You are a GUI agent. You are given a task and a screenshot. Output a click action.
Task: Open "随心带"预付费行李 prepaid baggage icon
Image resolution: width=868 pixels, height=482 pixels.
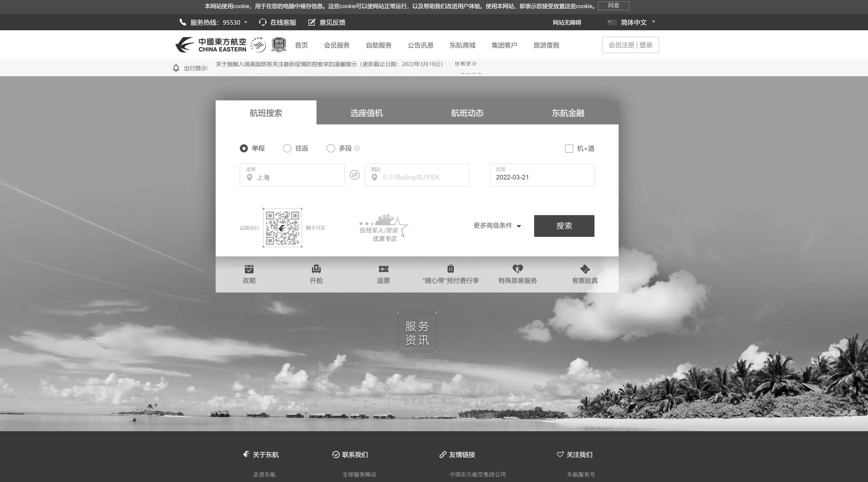point(451,273)
